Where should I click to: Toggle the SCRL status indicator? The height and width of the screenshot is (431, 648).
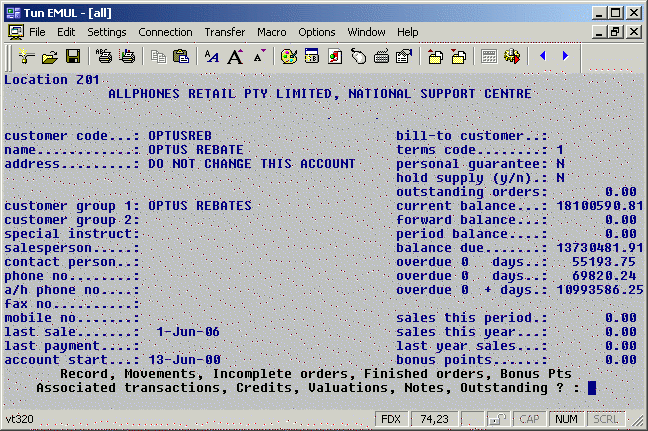(605, 419)
